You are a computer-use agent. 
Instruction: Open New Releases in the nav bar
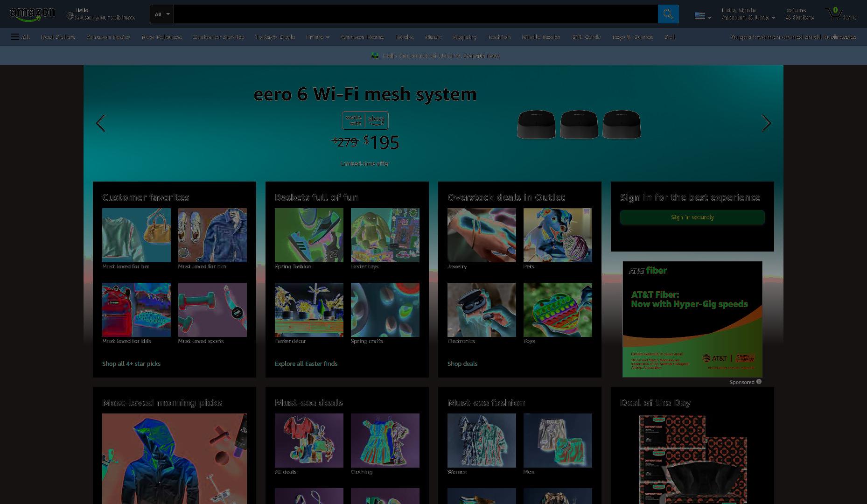pos(161,37)
